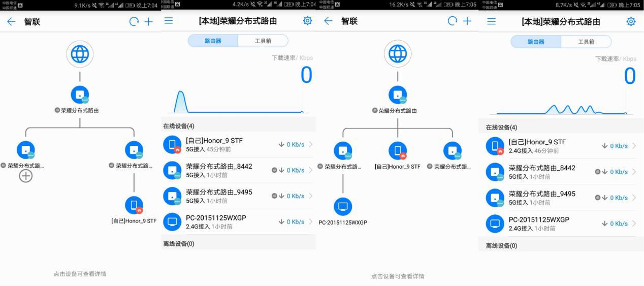Image resolution: width=644 pixels, height=286 pixels.
Task: Expand PC-20151125WXGP row in list with Honor_9 5G接入
Action: [x=238, y=222]
